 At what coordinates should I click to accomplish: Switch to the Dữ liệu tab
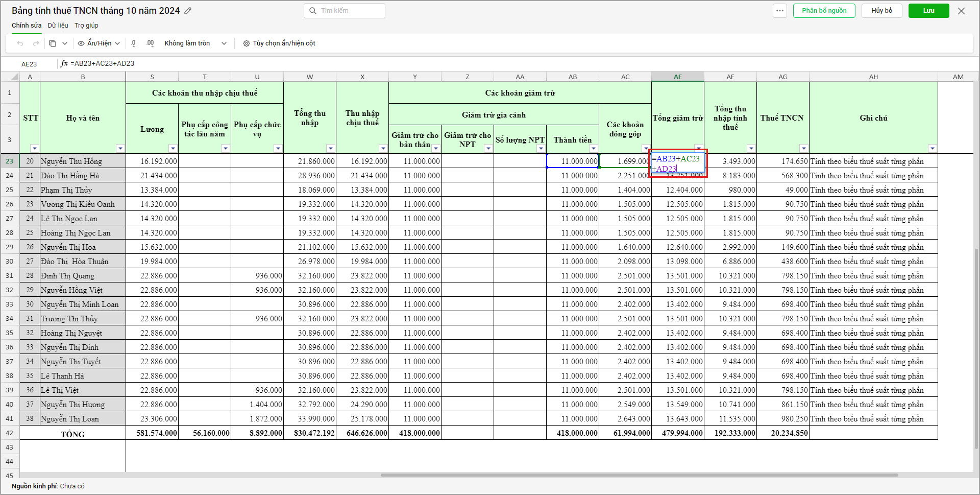58,26
